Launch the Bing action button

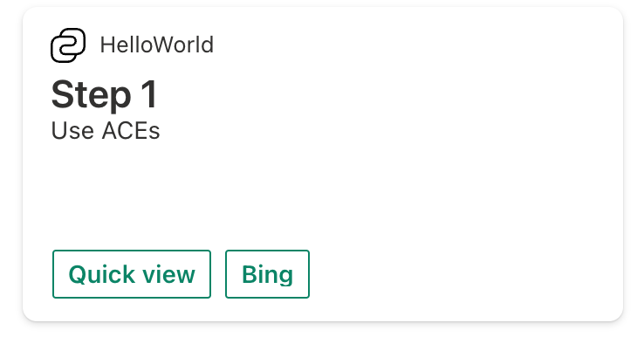(267, 274)
